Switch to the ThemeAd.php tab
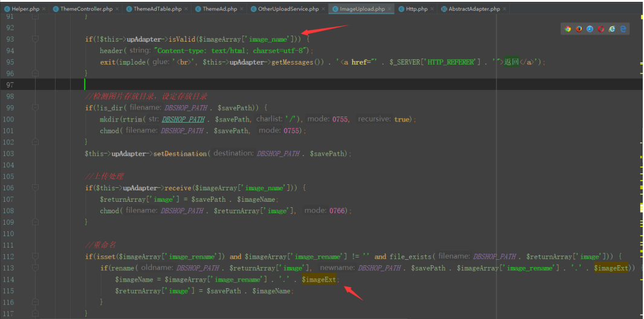This screenshot has width=644, height=319. pyautogui.click(x=219, y=8)
